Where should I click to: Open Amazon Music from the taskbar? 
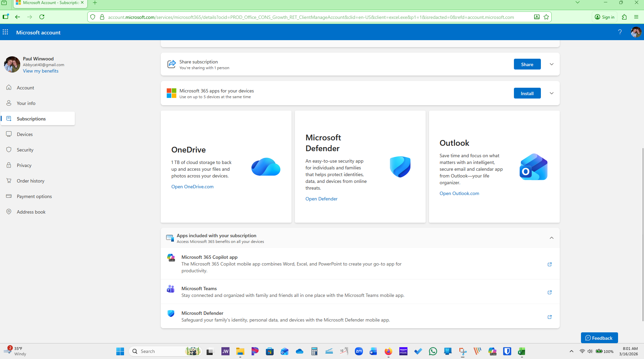(403, 351)
